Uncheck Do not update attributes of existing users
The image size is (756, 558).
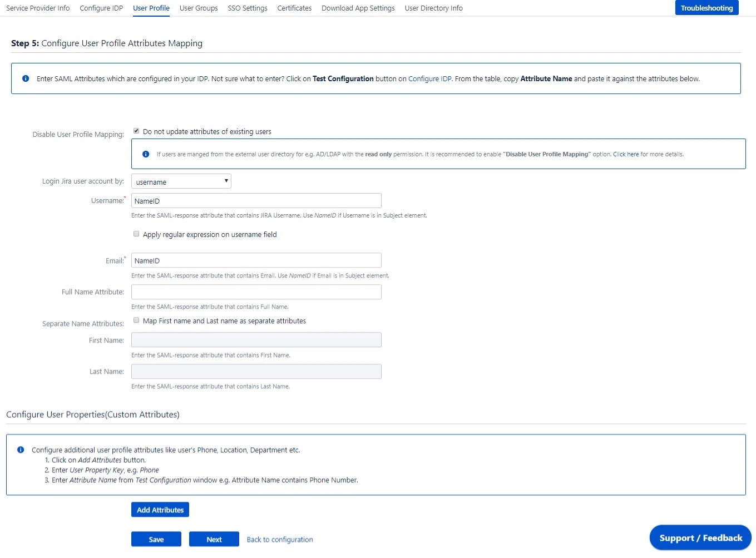(136, 131)
